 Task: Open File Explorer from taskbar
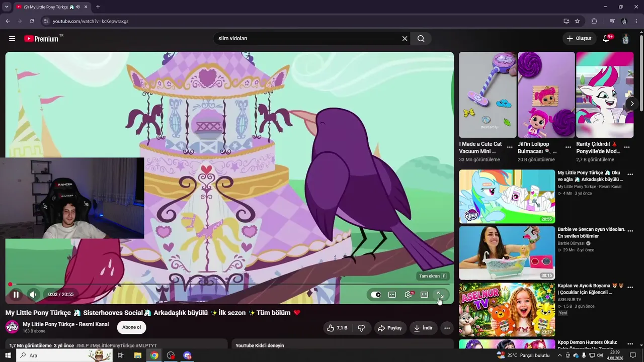pos(137,355)
